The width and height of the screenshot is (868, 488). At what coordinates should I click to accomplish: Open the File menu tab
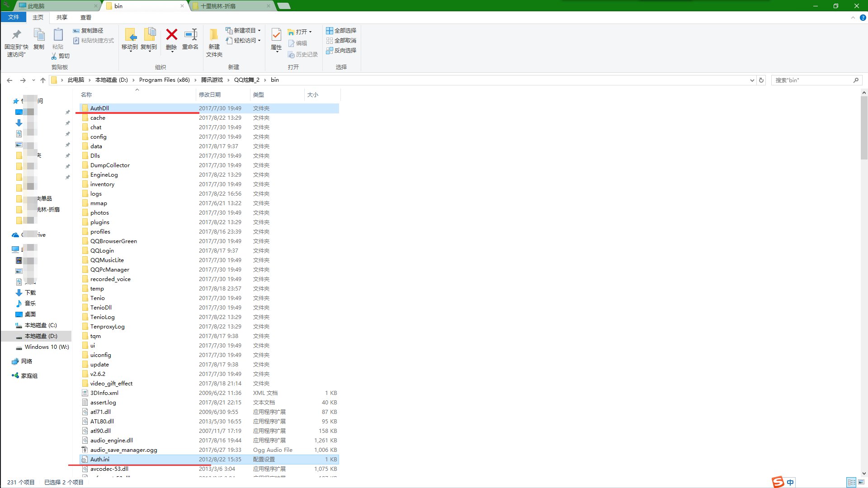click(x=14, y=17)
